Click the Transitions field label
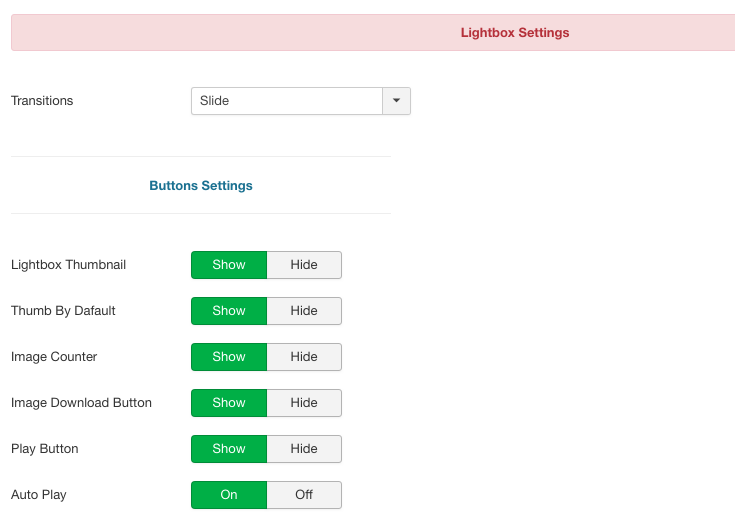This screenshot has height=524, width=735. coord(42,101)
